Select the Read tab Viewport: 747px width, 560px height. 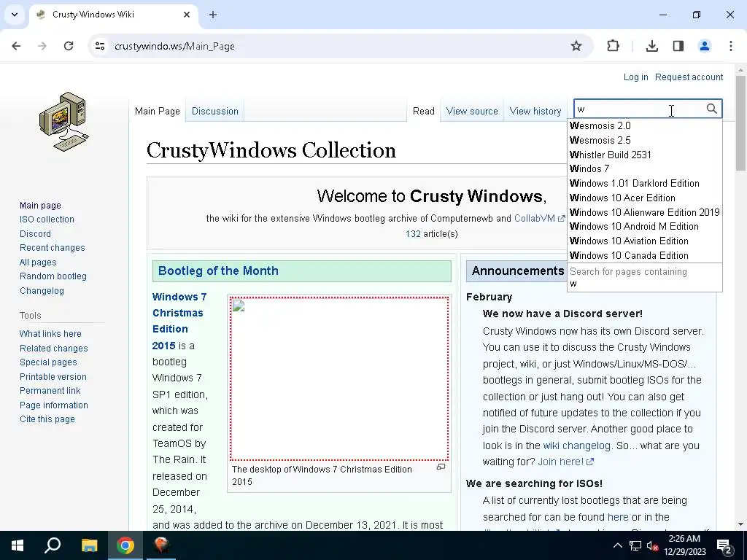[424, 111]
